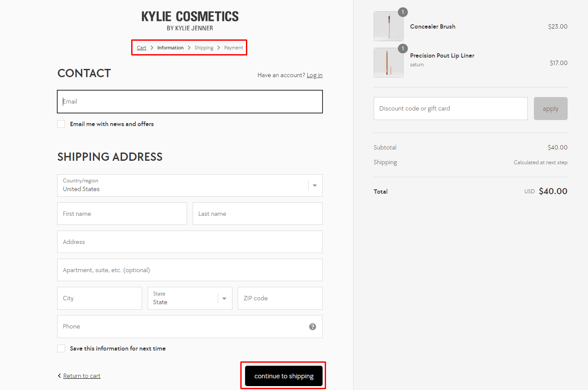The height and width of the screenshot is (390, 588).
Task: Click the Apartment, suite, etc. field
Action: click(x=190, y=270)
